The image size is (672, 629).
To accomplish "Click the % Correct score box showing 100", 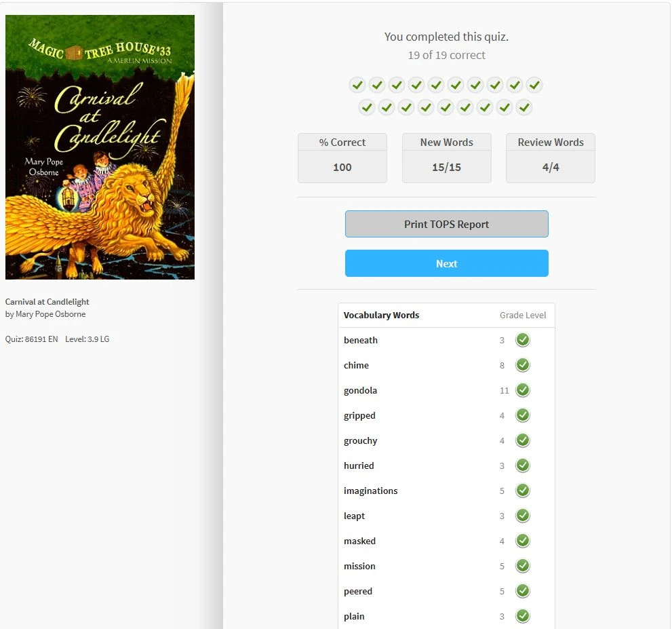I will point(342,158).
